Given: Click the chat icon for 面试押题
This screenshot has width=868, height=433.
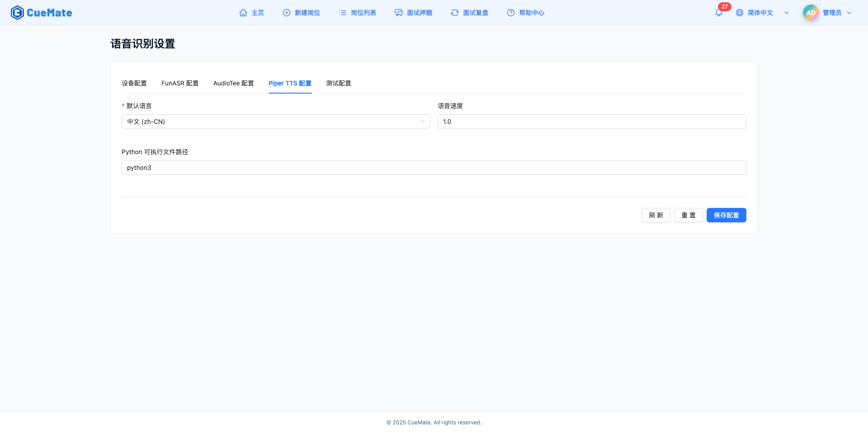Looking at the screenshot, I should (399, 13).
